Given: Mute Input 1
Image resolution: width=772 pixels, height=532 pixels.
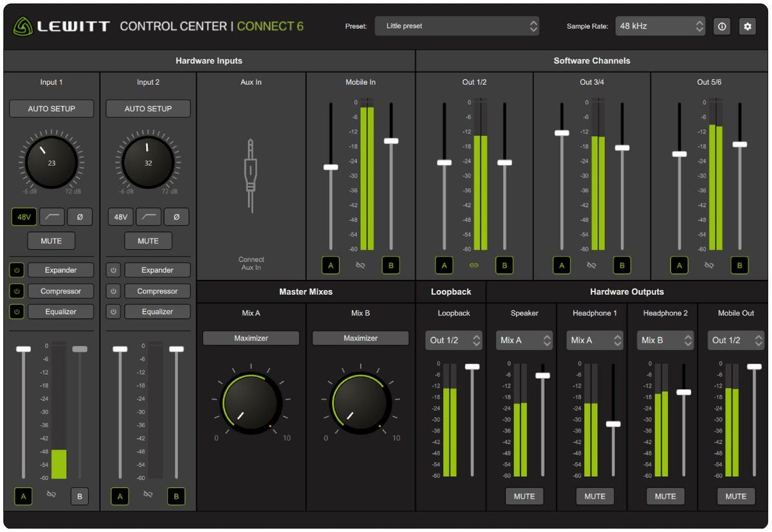Looking at the screenshot, I should pos(51,241).
